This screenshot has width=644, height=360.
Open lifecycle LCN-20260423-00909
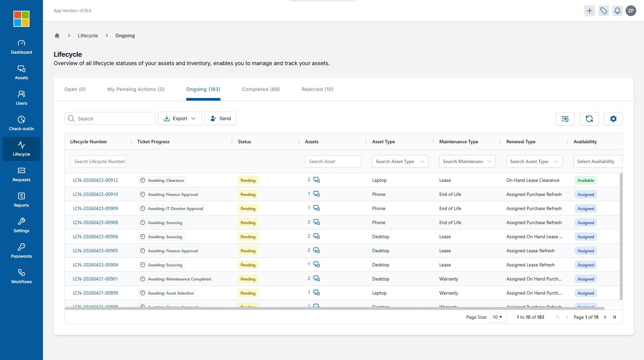95,208
